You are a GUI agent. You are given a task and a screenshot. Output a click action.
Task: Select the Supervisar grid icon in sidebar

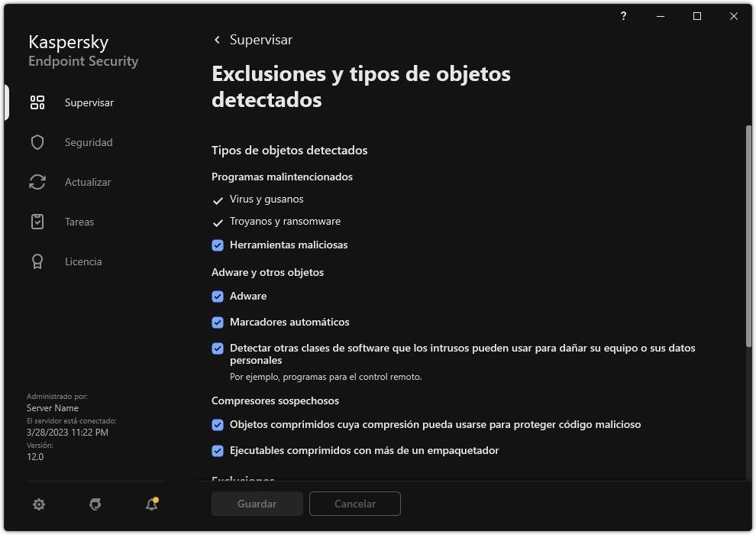point(37,102)
